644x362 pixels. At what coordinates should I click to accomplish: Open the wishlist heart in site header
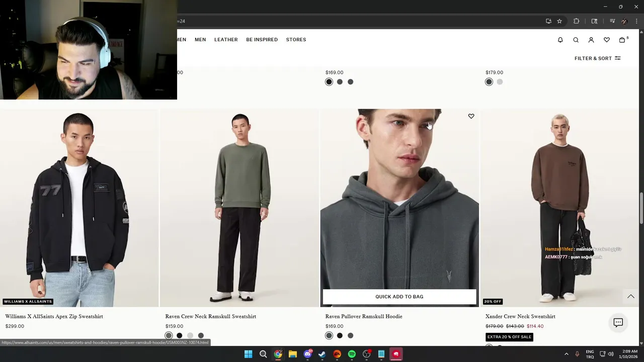[x=607, y=40]
